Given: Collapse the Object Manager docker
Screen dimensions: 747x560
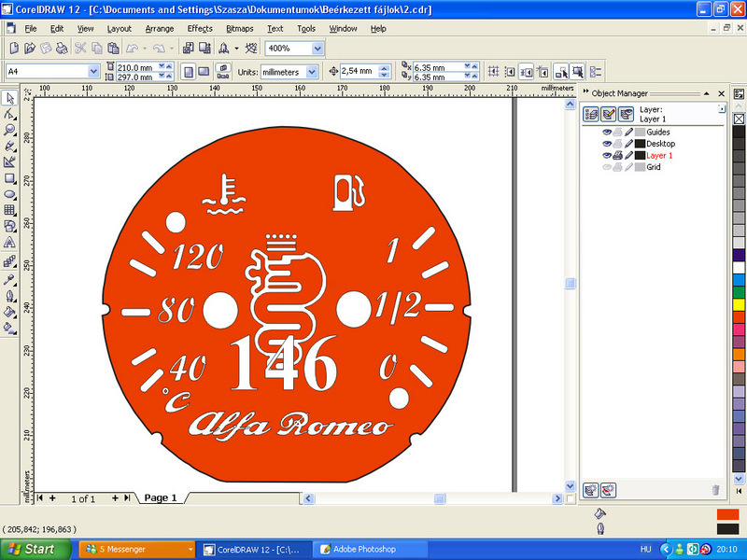Looking at the screenshot, I should click(x=707, y=93).
